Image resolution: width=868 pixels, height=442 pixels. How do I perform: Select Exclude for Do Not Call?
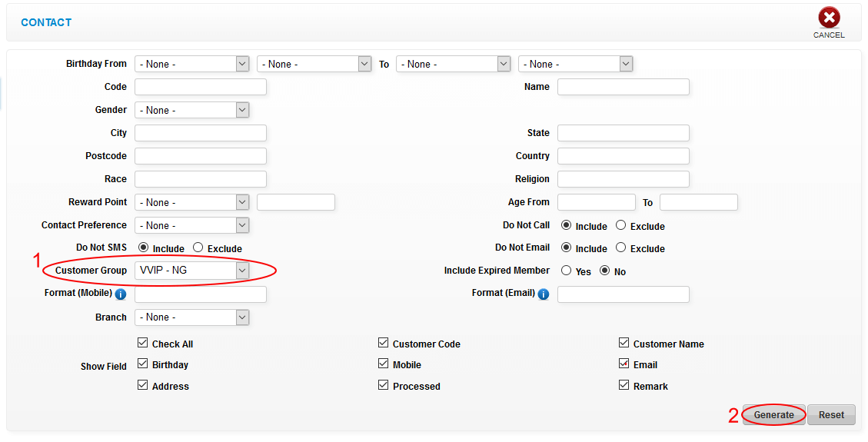coord(620,225)
